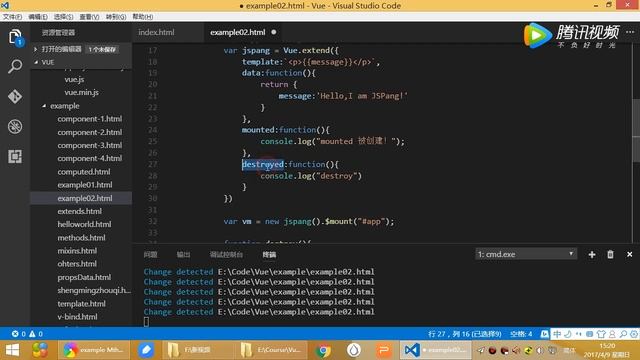Open Windows Start button
Image resolution: width=640 pixels, height=360 pixels.
coord(12,350)
